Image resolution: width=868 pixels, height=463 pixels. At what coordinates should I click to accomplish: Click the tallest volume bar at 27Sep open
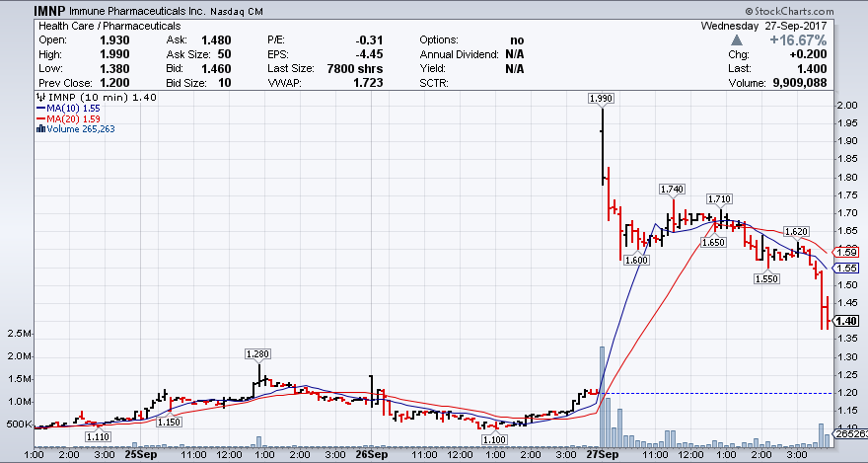[600, 395]
